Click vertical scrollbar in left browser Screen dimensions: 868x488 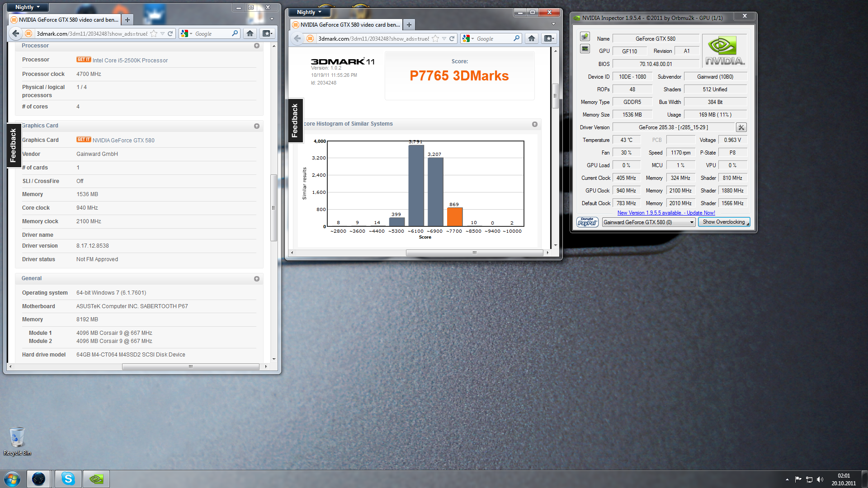coord(274,208)
